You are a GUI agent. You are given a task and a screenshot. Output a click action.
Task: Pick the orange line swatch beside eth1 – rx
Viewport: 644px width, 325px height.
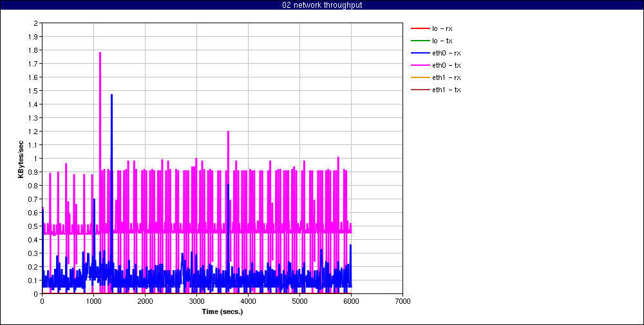(420, 77)
